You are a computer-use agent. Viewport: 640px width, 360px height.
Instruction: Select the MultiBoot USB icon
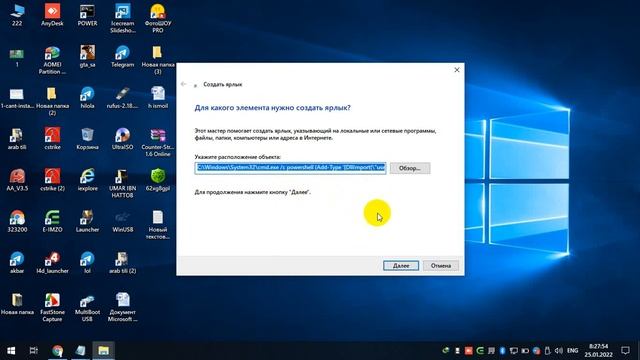click(x=87, y=307)
